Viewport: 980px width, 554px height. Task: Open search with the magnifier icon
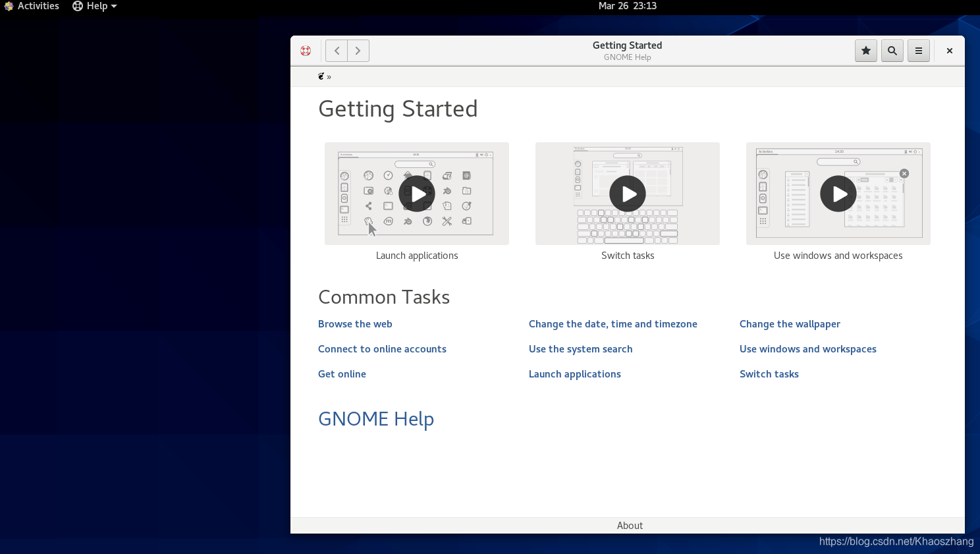892,51
